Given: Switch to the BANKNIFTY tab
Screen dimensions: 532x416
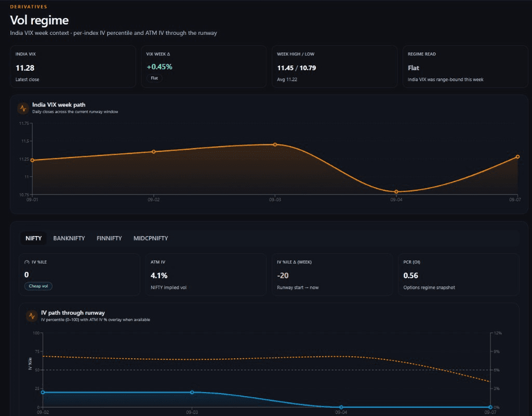Looking at the screenshot, I should click(69, 238).
